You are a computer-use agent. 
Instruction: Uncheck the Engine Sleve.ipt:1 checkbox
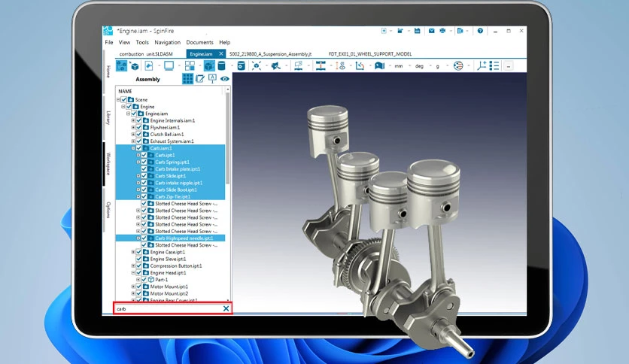tap(138, 259)
